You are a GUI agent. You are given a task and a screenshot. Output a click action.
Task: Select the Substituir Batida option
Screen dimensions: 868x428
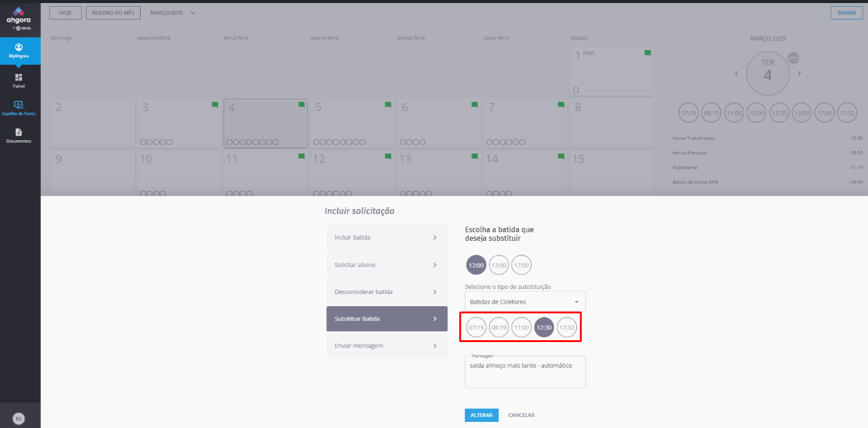tap(387, 319)
